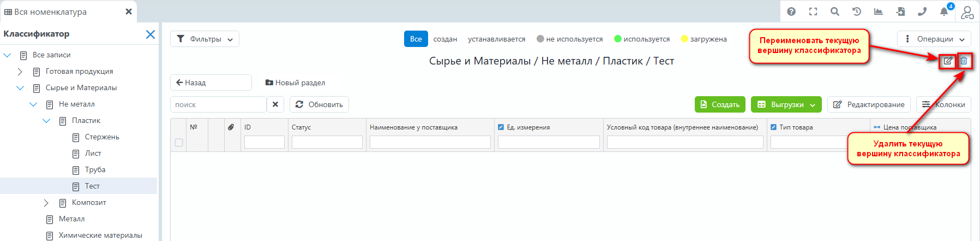Open the phone call icon
The width and height of the screenshot is (980, 241).
tap(922, 11)
